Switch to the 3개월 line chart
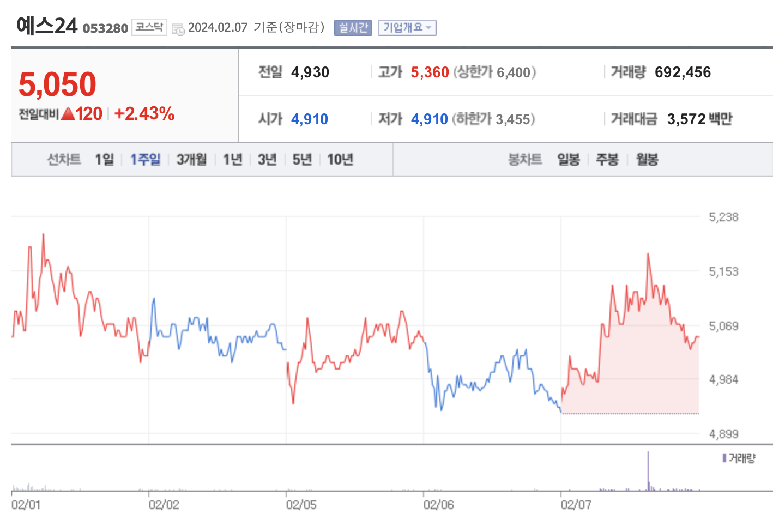The width and height of the screenshot is (773, 532). 191,159
